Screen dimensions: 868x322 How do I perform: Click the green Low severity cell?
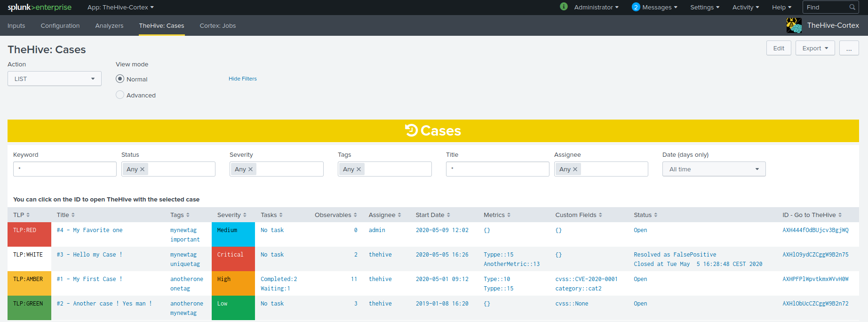233,308
